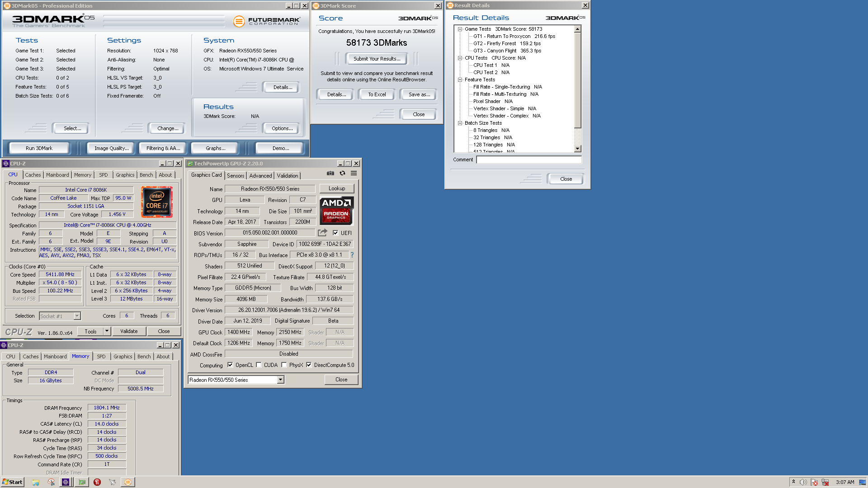
Task: Show hidden tray icons arrow
Action: (x=793, y=482)
